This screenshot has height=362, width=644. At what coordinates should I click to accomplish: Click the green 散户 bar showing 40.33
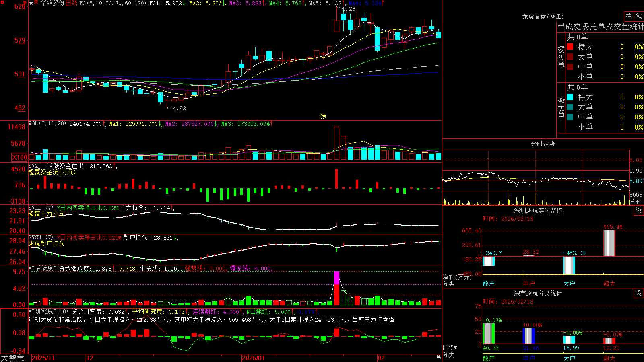point(489,333)
